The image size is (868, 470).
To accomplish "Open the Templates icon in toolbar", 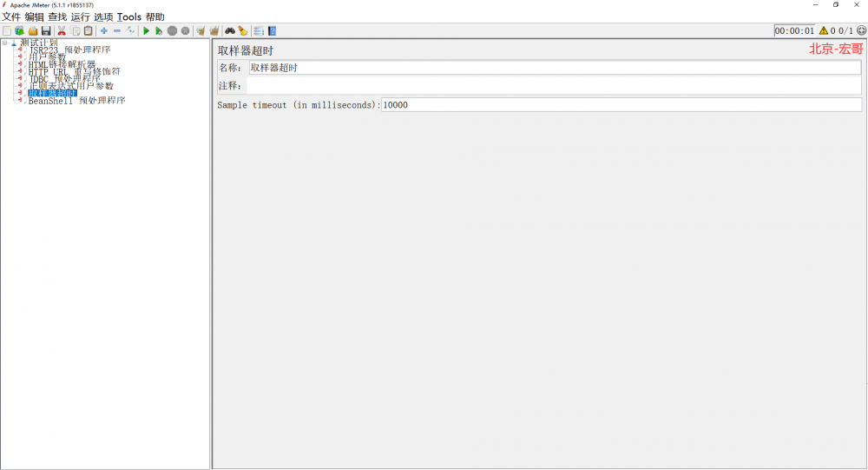I will 19,31.
